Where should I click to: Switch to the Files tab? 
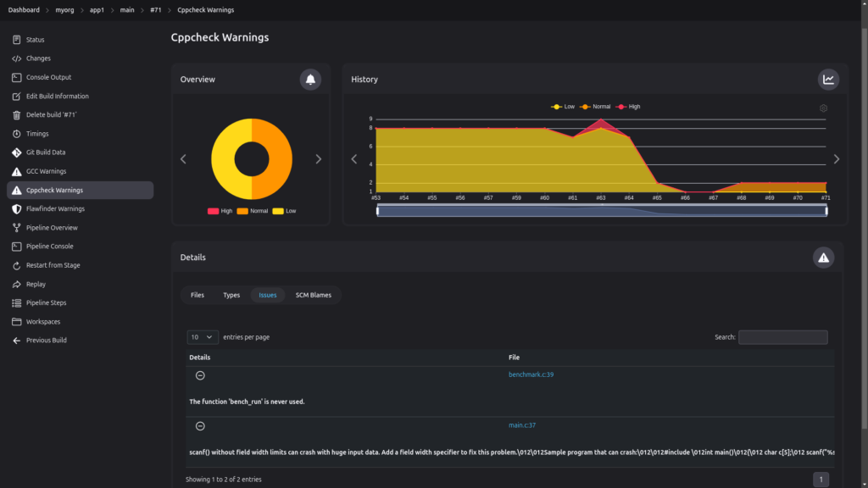(198, 295)
